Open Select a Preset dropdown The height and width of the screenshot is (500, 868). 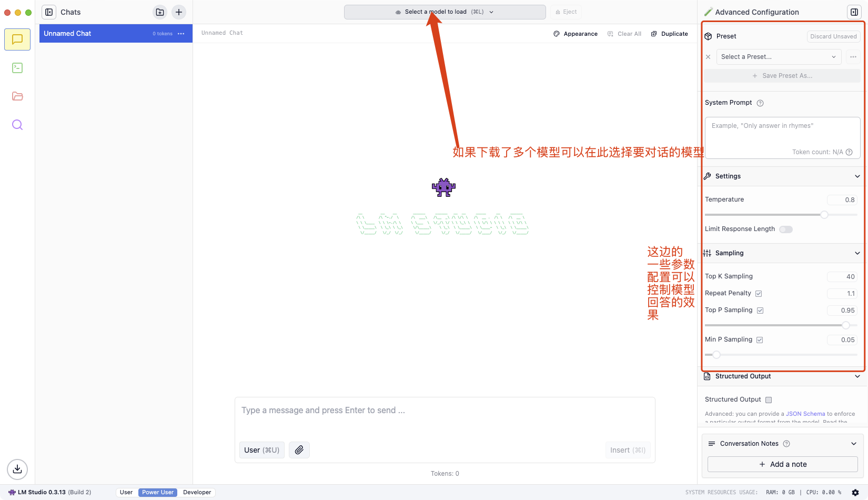779,57
